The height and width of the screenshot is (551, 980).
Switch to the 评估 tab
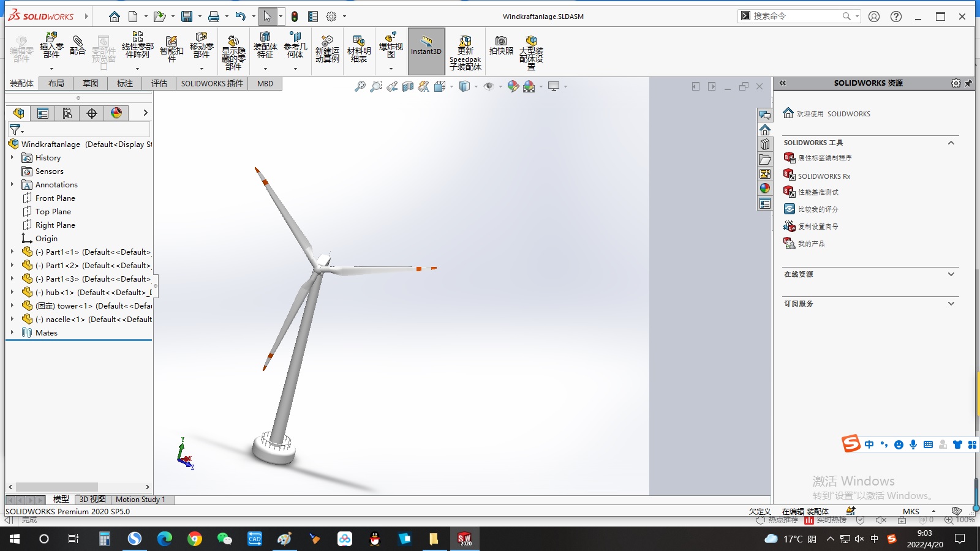[x=159, y=83]
